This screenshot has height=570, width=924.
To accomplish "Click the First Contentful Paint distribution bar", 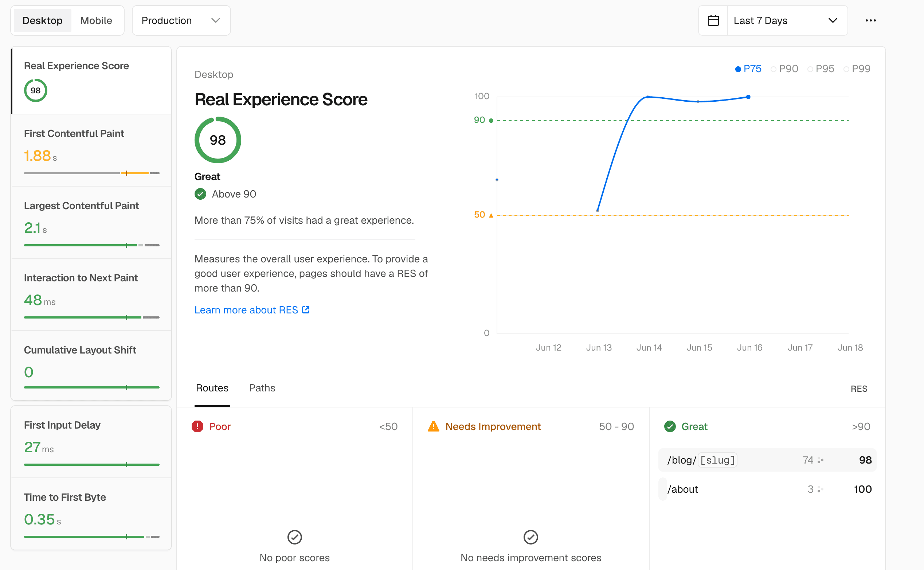I will click(91, 173).
